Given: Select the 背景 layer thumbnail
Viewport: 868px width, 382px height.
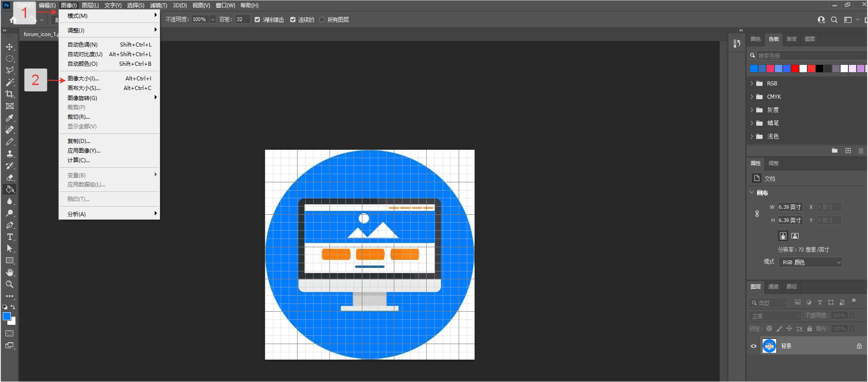Looking at the screenshot, I should point(769,346).
